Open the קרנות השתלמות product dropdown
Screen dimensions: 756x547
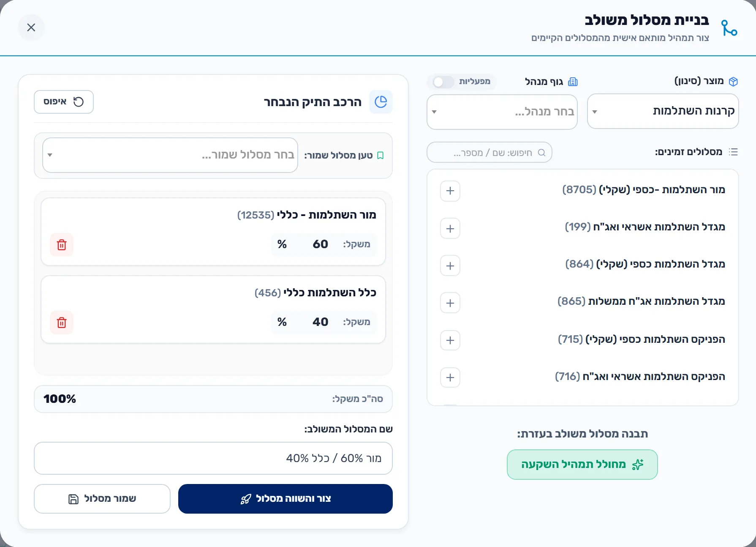663,111
